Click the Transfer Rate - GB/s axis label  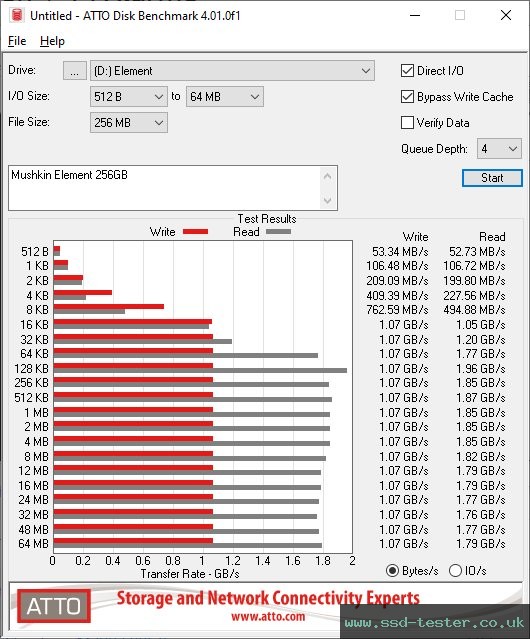[190, 574]
